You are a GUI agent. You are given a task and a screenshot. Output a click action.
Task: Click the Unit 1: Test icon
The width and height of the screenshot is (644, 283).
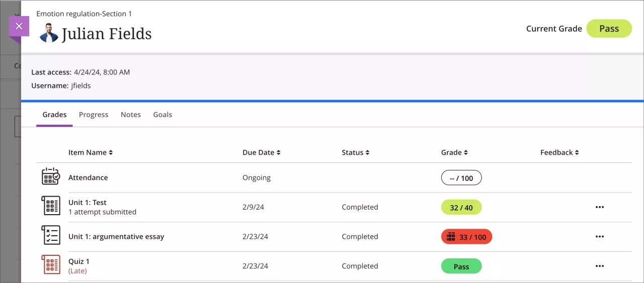(x=50, y=206)
